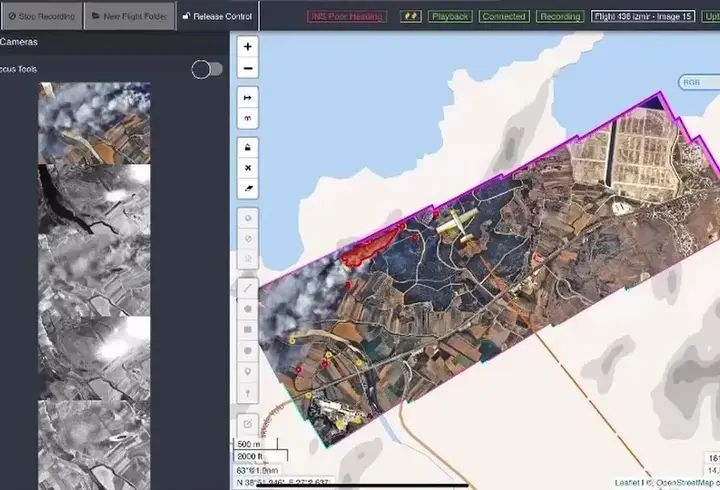Click the Playback status button
The image size is (720, 490).
[450, 17]
